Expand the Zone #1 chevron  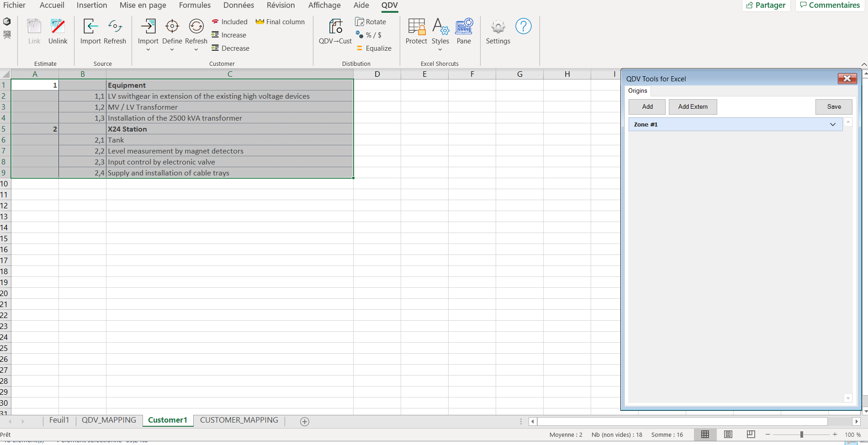pyautogui.click(x=833, y=124)
